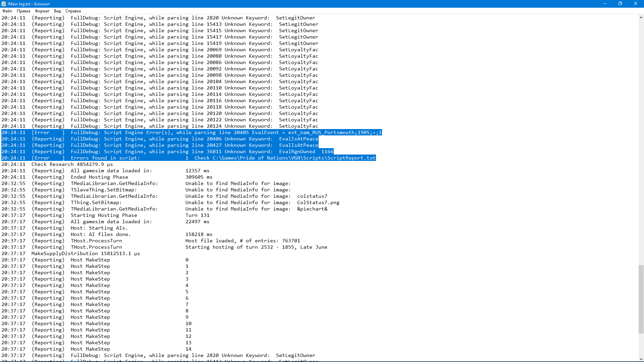Click 'Errors found in script:' text
Screen dimensions: 644x362
pyautogui.click(x=105, y=158)
